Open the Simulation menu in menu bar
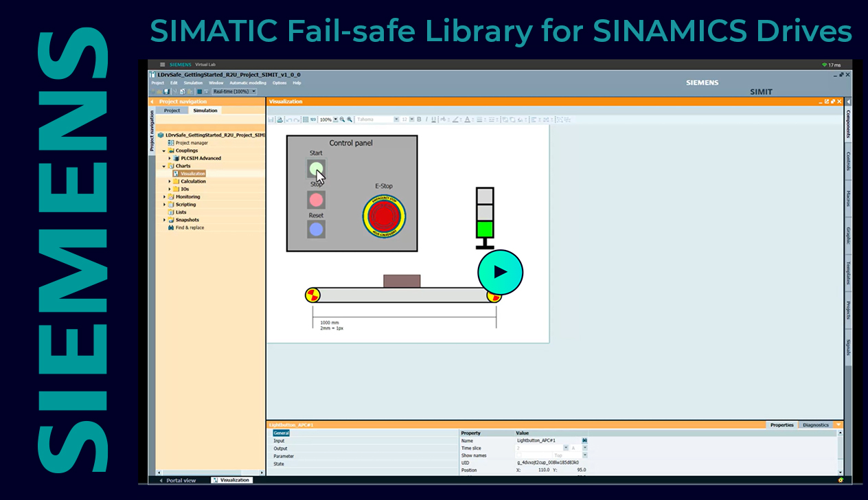 tap(193, 83)
